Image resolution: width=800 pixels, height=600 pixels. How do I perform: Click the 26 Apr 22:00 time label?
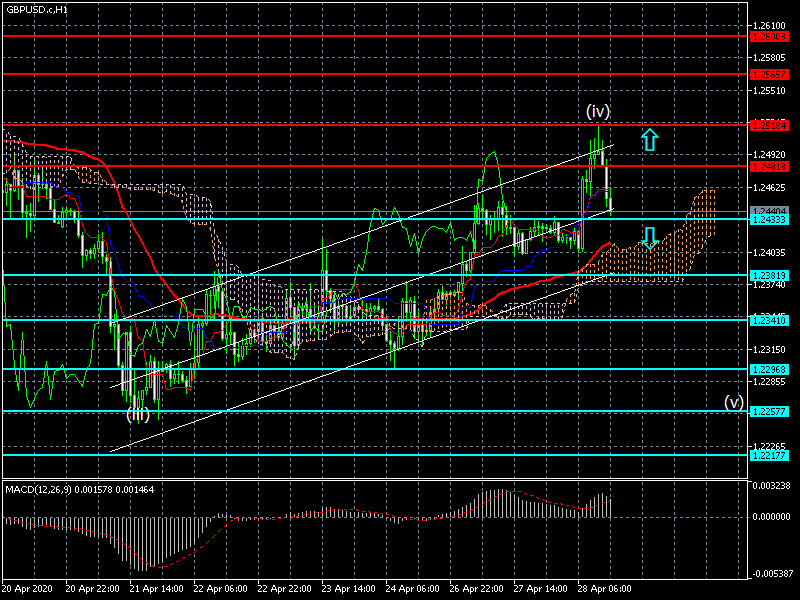[477, 589]
